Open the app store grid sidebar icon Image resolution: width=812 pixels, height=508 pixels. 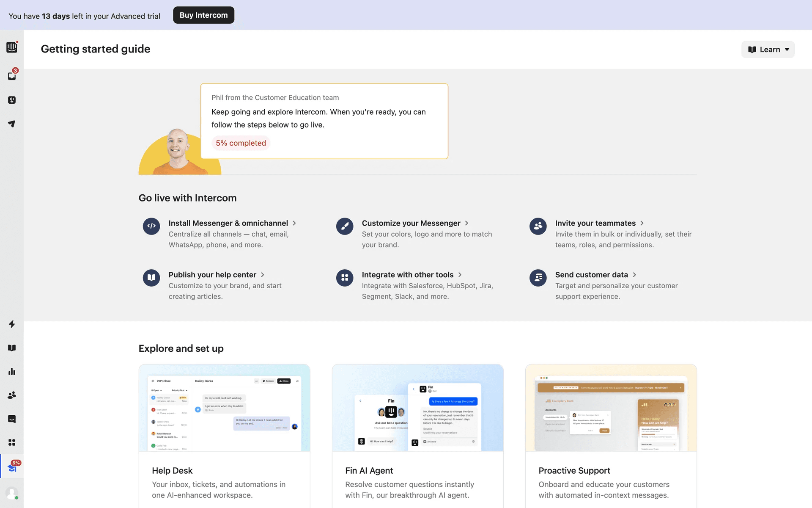[12, 442]
